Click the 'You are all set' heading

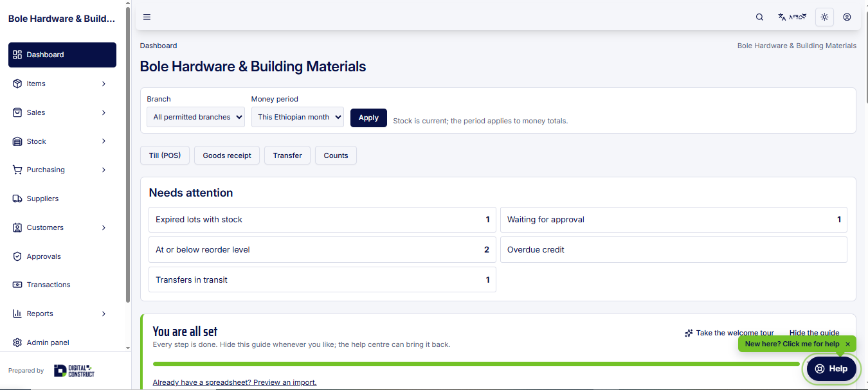tap(185, 332)
